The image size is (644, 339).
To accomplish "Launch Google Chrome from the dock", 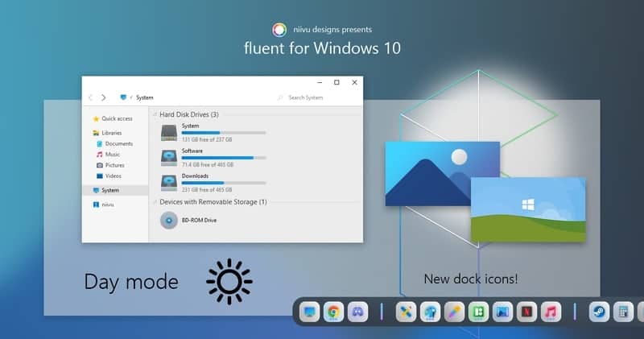I will tap(333, 312).
